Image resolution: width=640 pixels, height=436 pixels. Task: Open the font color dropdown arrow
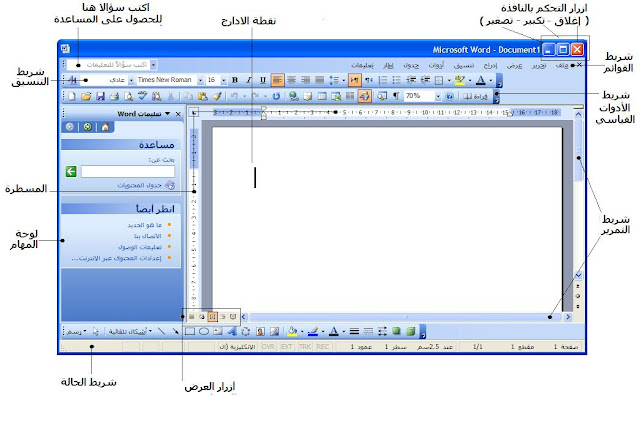(x=490, y=80)
